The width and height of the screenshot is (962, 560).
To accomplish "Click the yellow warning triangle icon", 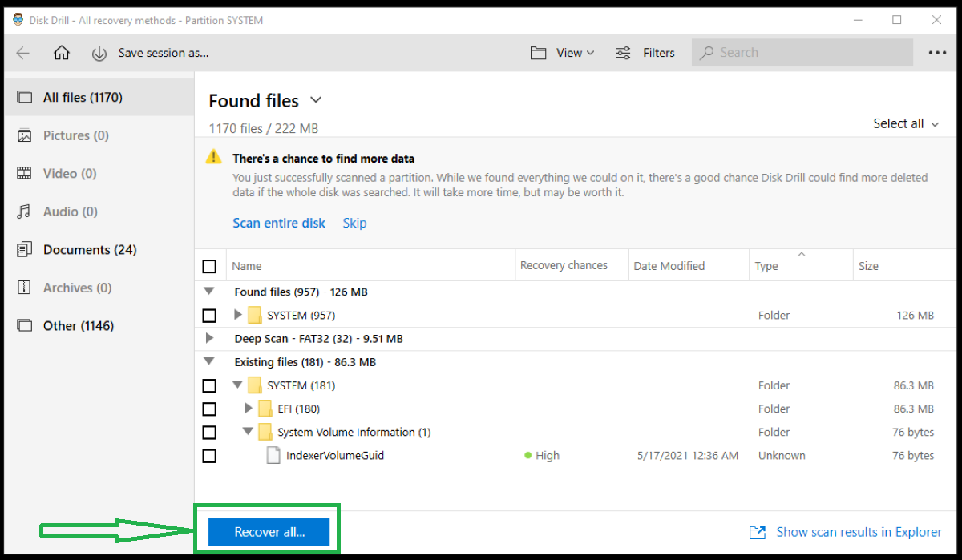I will click(214, 157).
